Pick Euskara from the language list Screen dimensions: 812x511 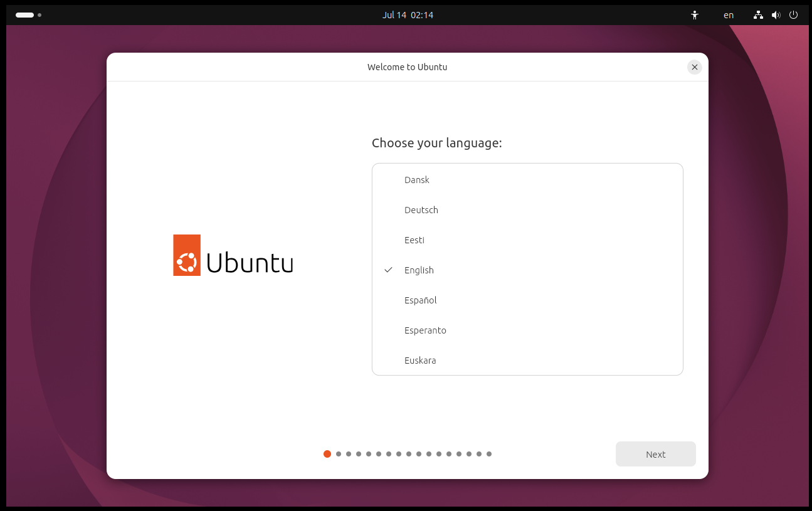tap(527, 361)
